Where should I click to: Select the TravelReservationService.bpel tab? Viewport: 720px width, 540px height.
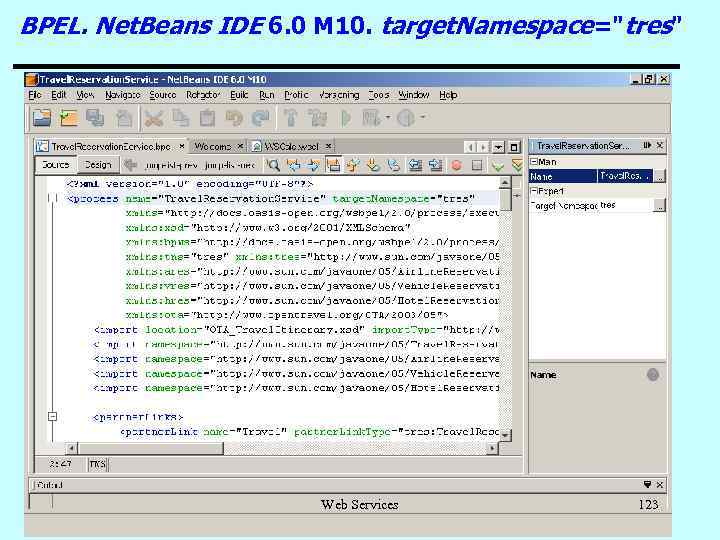click(x=110, y=146)
